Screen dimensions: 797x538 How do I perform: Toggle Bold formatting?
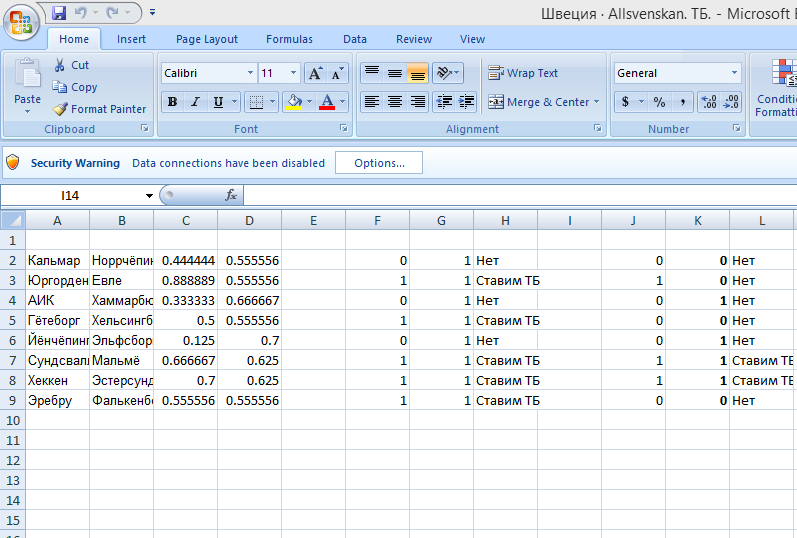click(172, 102)
